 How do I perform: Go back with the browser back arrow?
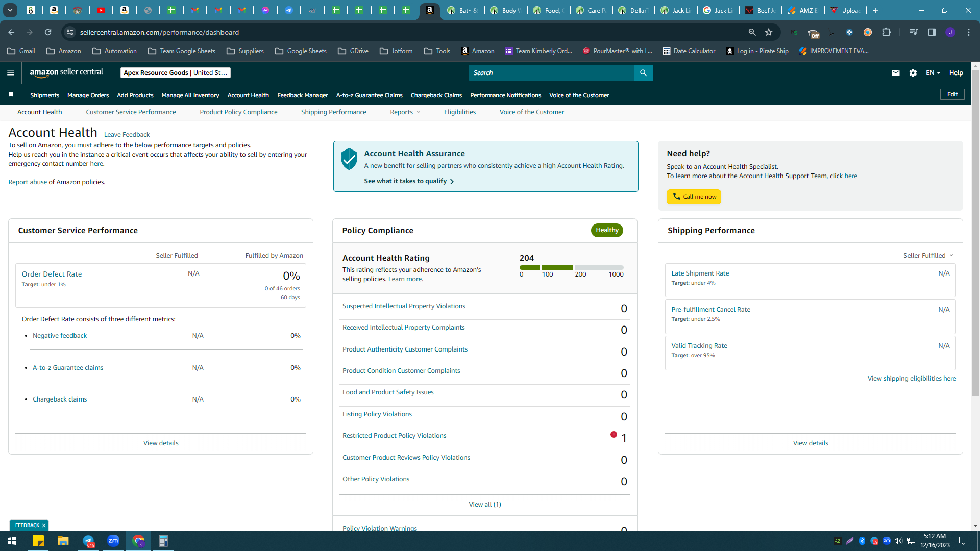coord(11,32)
